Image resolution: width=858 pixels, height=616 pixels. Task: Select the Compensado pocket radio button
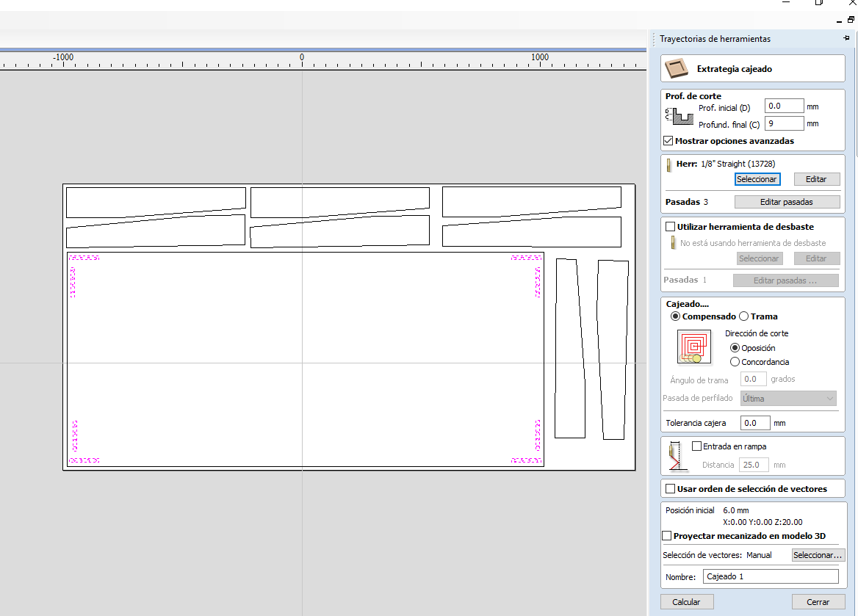coord(676,316)
